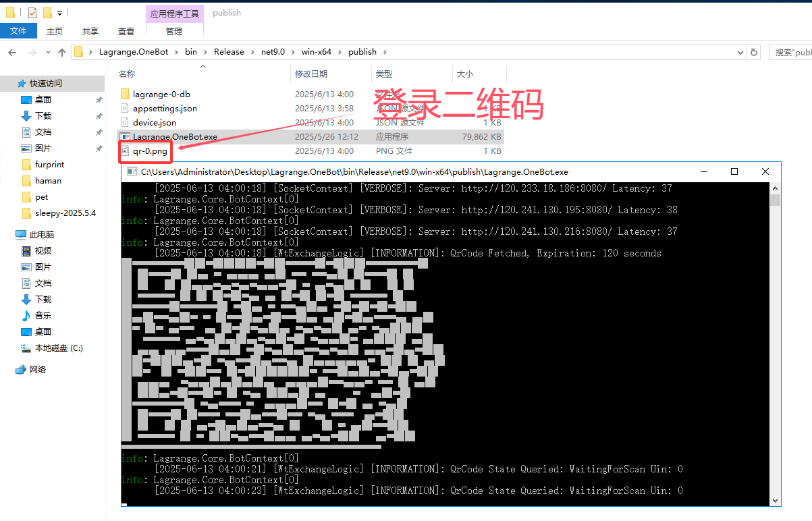Jump to the bin breadcrumb folder
This screenshot has width=812, height=521.
(x=191, y=52)
